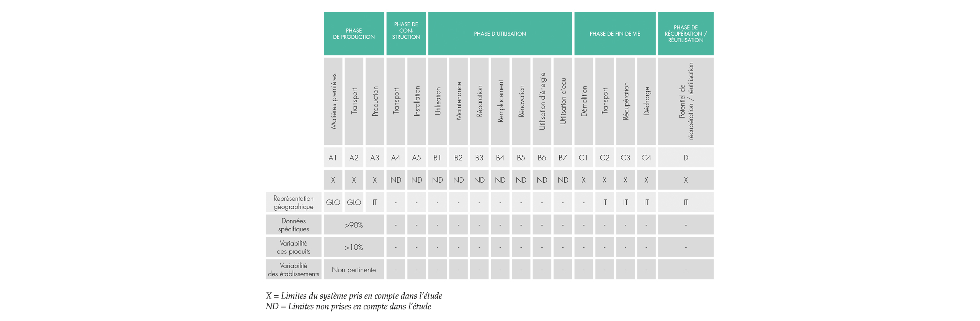The height and width of the screenshot is (321, 980).
Task: Click the >90% cell
Action: pos(353,225)
